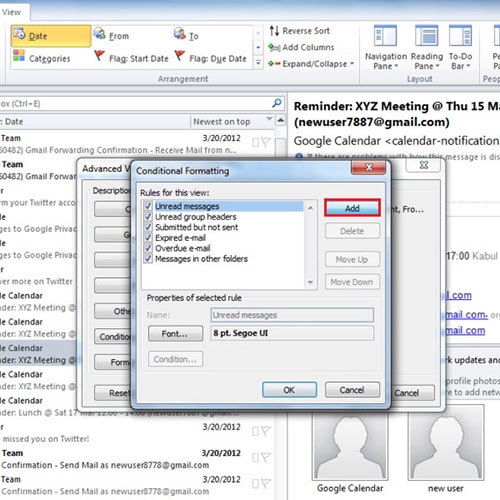The width and height of the screenshot is (500, 500).
Task: Flag the second-to-last Send Mail as confirmation email
Action: tap(265, 457)
